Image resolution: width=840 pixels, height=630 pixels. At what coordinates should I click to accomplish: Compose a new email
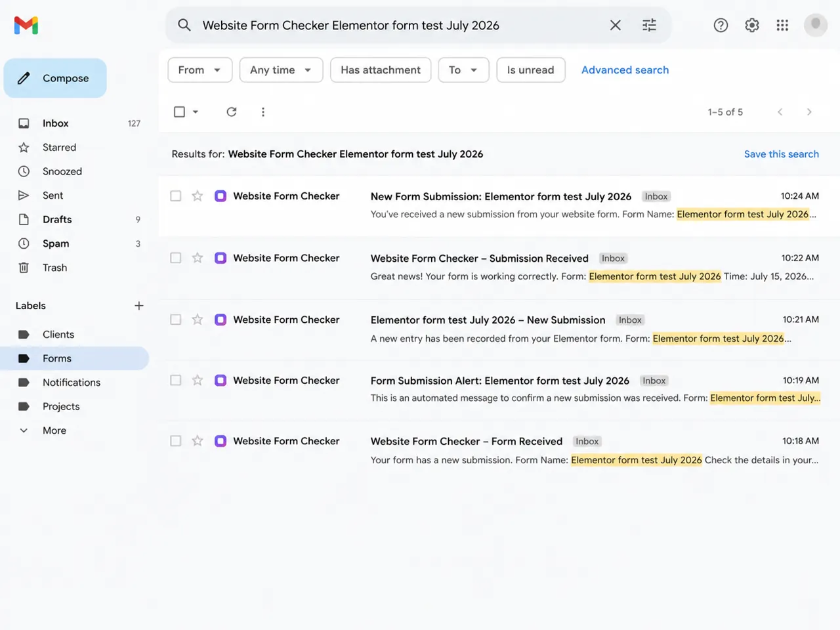(55, 78)
